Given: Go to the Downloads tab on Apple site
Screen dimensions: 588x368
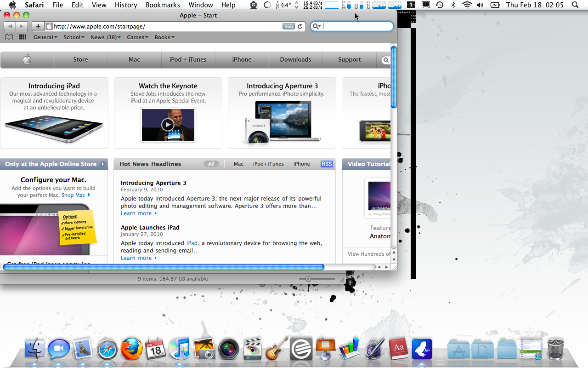Looking at the screenshot, I should (295, 59).
